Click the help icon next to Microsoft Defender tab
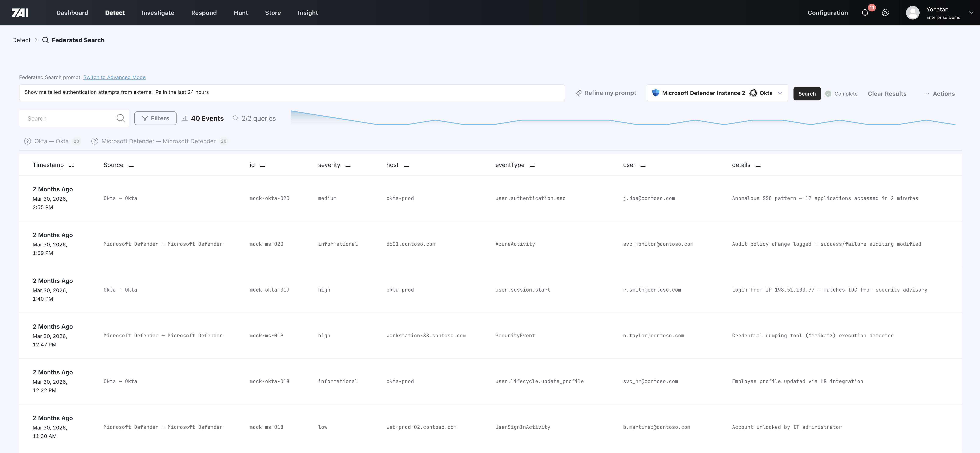This screenshot has height=453, width=980. tap(95, 141)
